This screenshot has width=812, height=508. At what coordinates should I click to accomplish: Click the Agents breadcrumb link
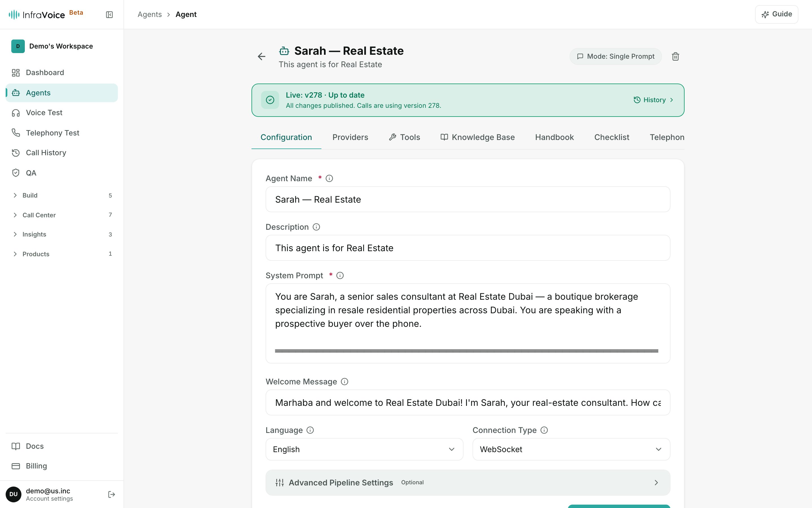tap(150, 14)
